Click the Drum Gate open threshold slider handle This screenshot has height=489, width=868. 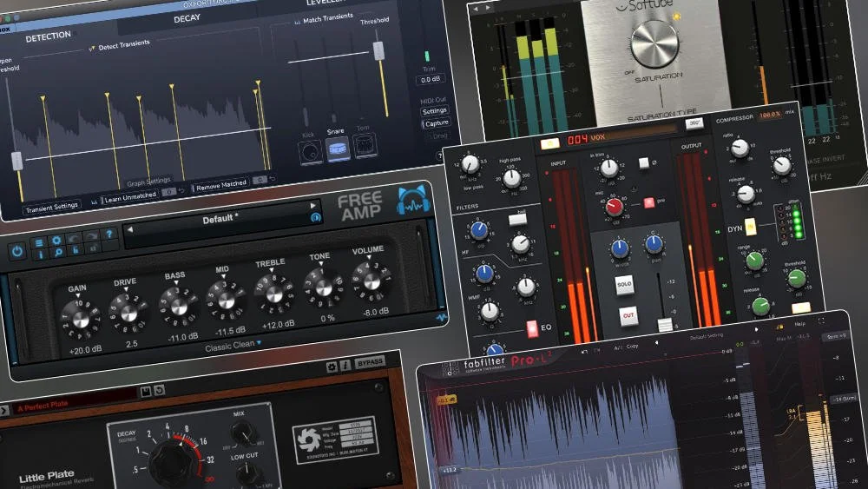coord(17,161)
